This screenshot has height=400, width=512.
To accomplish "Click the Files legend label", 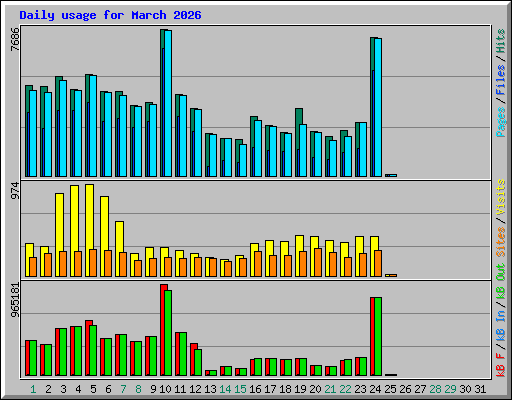I will click(x=501, y=79).
